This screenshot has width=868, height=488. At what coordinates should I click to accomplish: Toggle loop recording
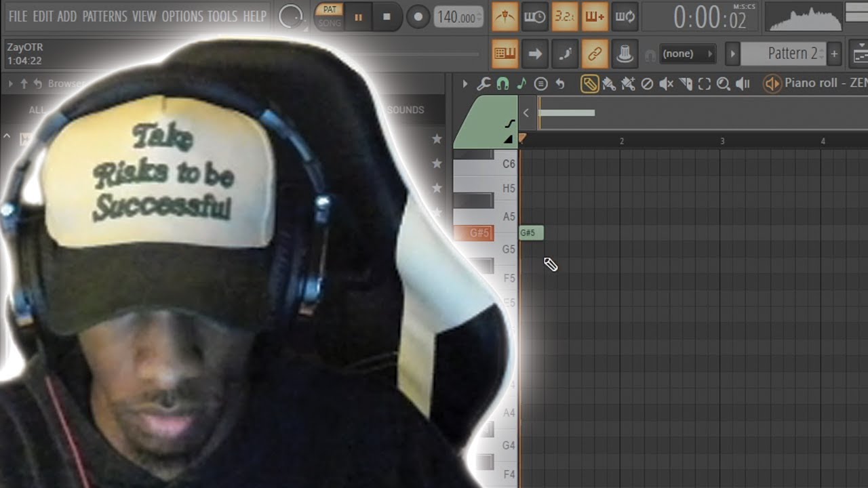pos(625,17)
